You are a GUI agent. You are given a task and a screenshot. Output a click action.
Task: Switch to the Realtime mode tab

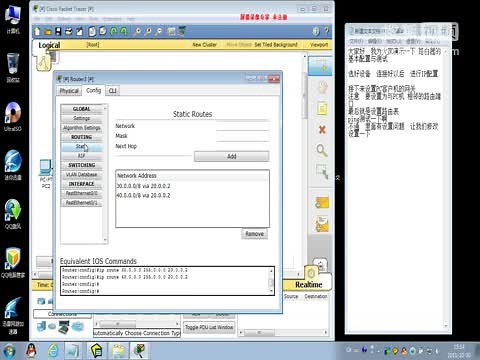(308, 285)
